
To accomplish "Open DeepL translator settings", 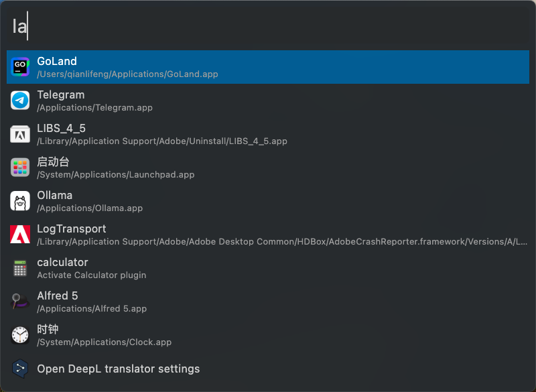I will [268, 369].
